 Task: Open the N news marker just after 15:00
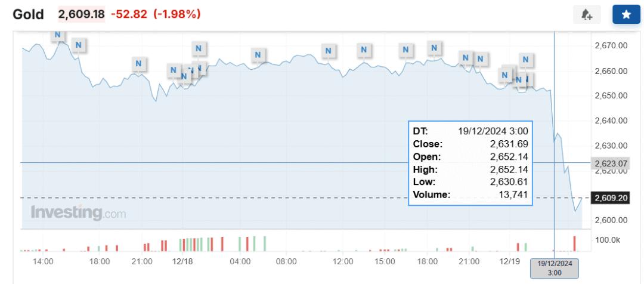pos(406,50)
